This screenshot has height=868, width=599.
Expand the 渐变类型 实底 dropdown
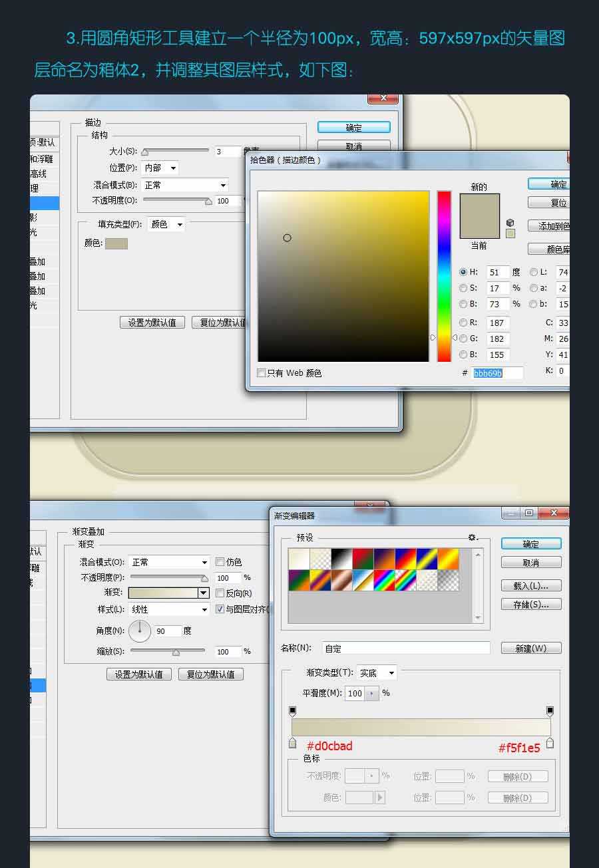(x=377, y=673)
